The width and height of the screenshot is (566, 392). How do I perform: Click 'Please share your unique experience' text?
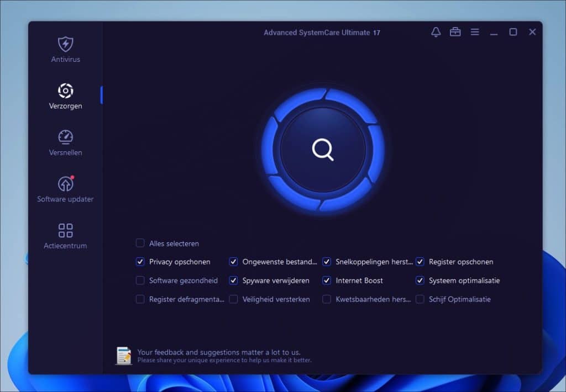[x=224, y=361]
